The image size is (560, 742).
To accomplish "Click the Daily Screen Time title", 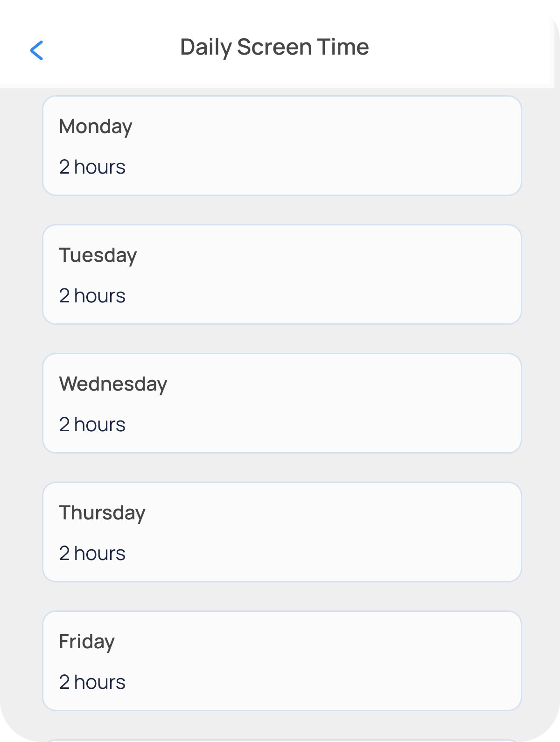I will (274, 47).
